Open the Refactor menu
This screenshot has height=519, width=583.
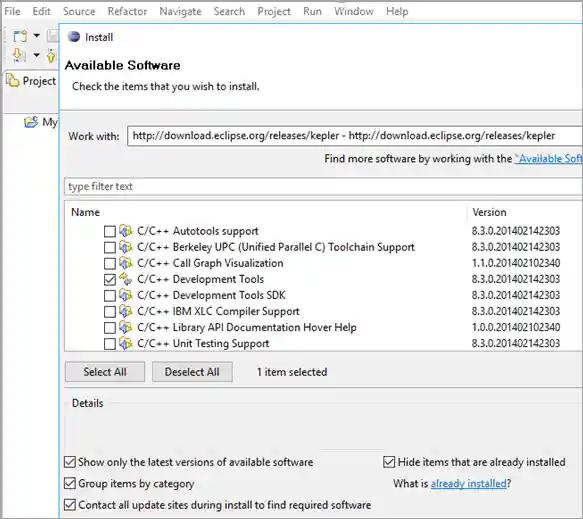127,11
